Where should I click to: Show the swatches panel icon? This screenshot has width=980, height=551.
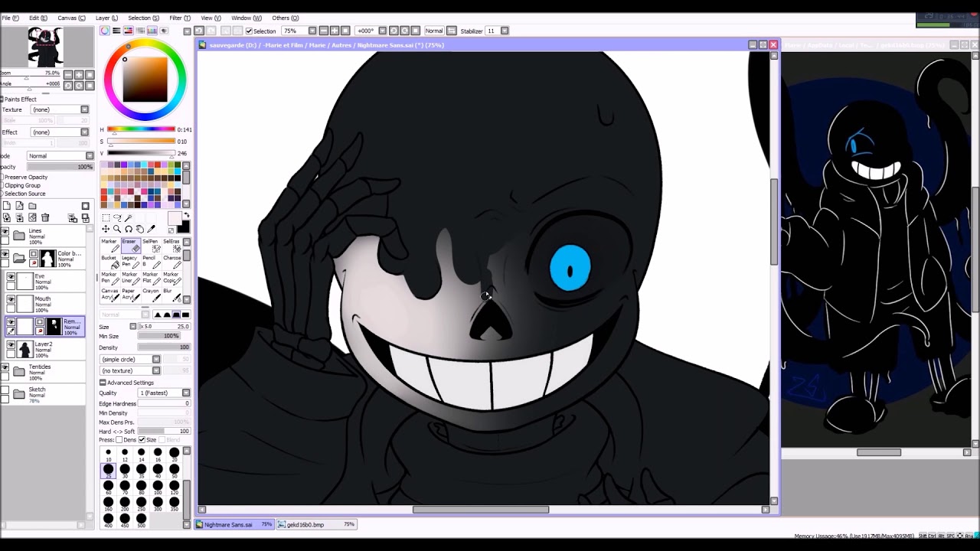coord(152,31)
